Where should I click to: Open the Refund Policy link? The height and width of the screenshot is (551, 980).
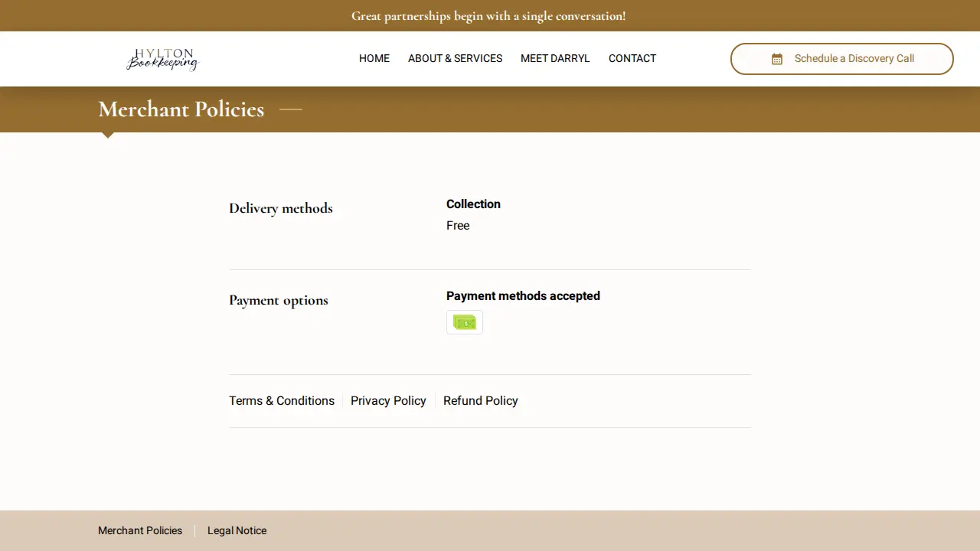(481, 400)
